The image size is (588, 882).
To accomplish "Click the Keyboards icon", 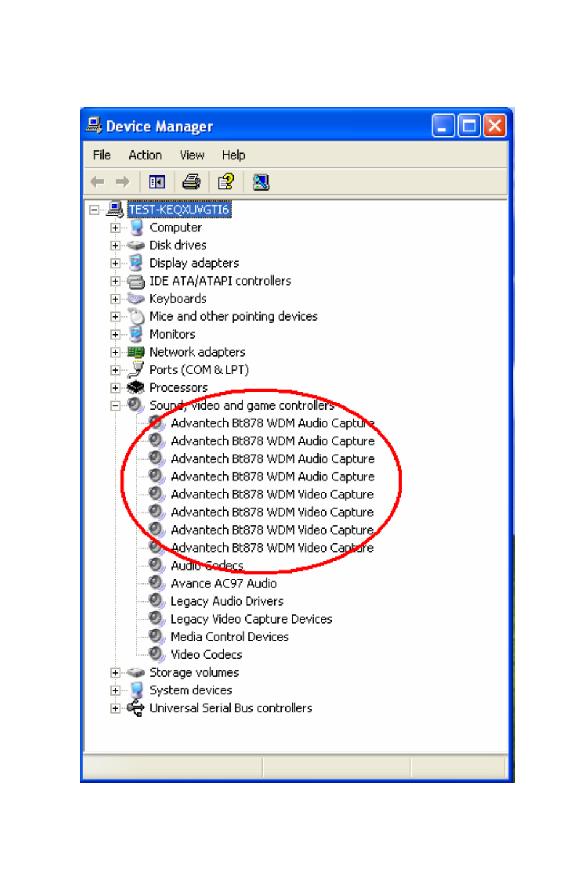I will 136,299.
